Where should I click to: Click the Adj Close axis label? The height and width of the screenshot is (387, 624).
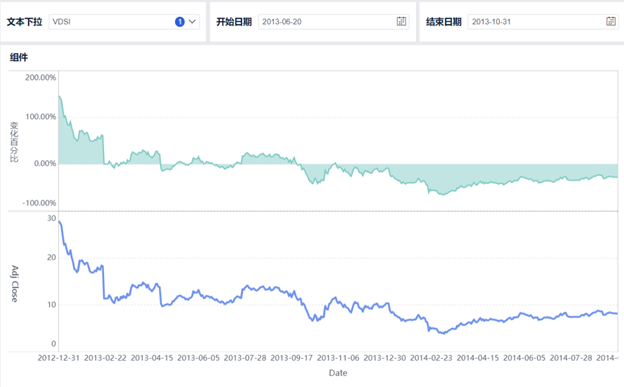[x=14, y=283]
